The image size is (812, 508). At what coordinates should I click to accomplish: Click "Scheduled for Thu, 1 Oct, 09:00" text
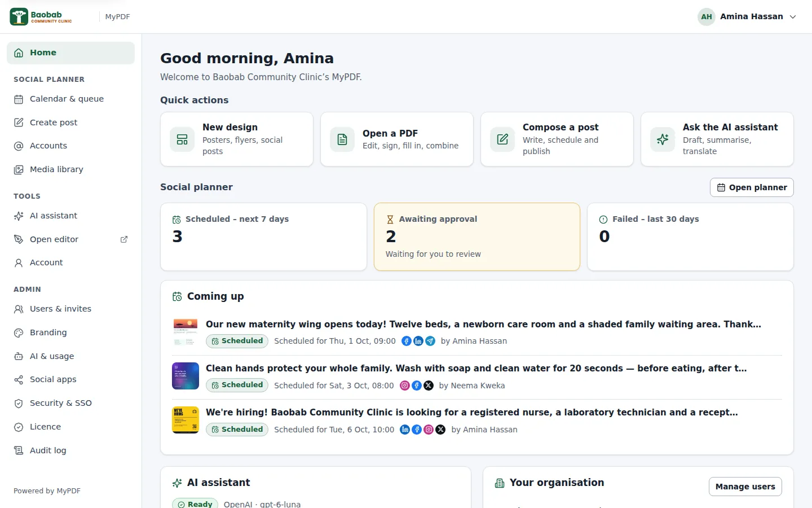[335, 341]
